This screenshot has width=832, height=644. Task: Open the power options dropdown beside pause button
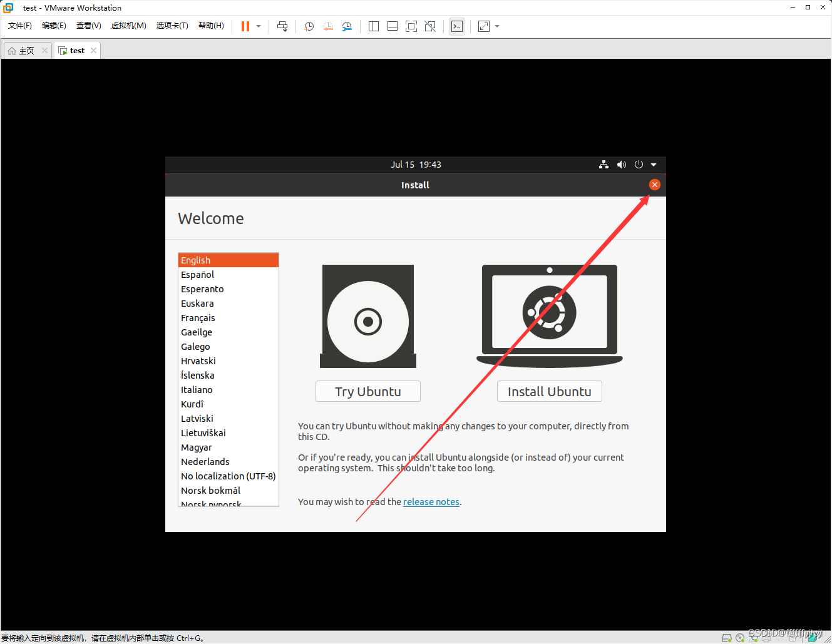259,26
